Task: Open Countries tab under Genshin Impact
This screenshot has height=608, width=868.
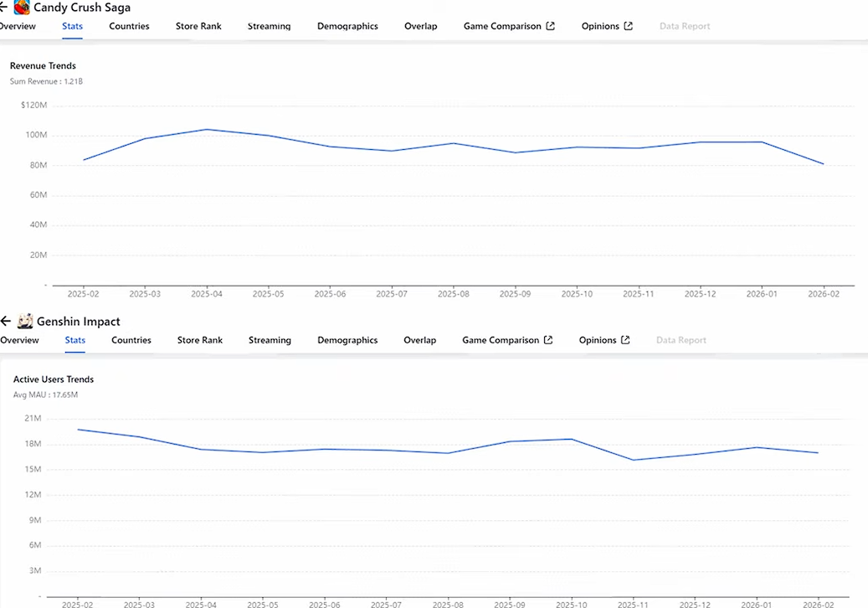Action: coord(131,340)
